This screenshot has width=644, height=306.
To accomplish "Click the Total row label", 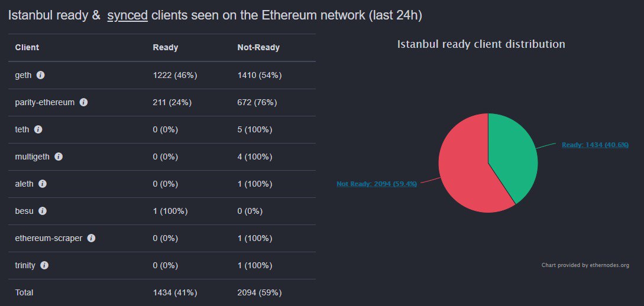I will point(24,292).
